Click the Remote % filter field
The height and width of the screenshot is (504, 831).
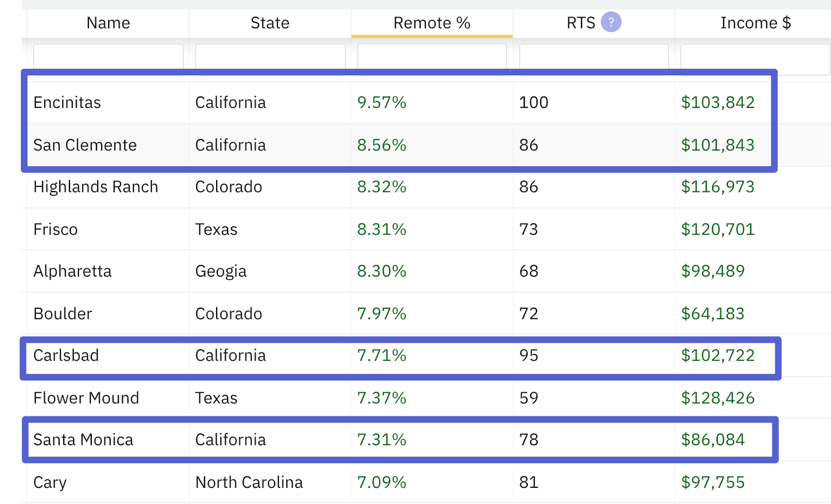pyautogui.click(x=432, y=57)
